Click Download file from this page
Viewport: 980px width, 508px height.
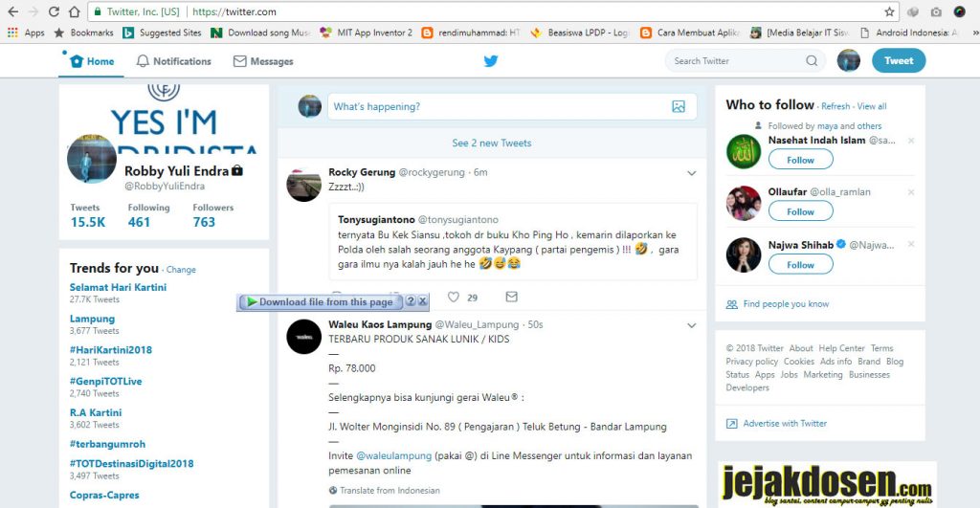click(x=321, y=301)
